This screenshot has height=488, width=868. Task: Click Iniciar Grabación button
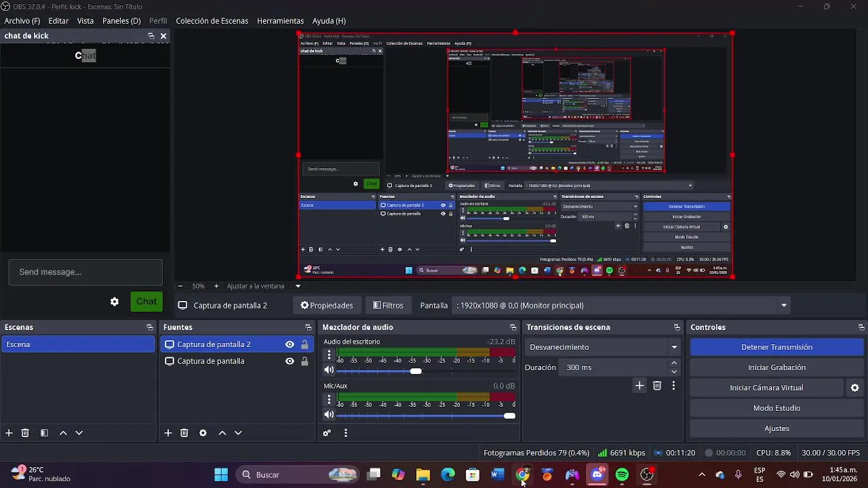776,367
